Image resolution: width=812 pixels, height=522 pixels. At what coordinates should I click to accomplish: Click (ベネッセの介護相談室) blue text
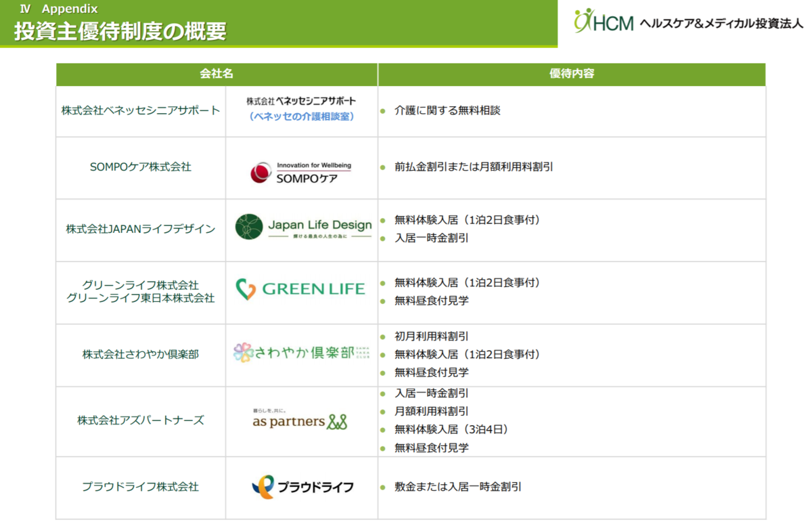(301, 116)
